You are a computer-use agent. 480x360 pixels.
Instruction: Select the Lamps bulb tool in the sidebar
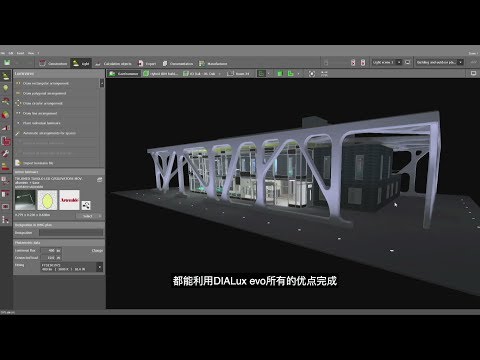point(6,88)
